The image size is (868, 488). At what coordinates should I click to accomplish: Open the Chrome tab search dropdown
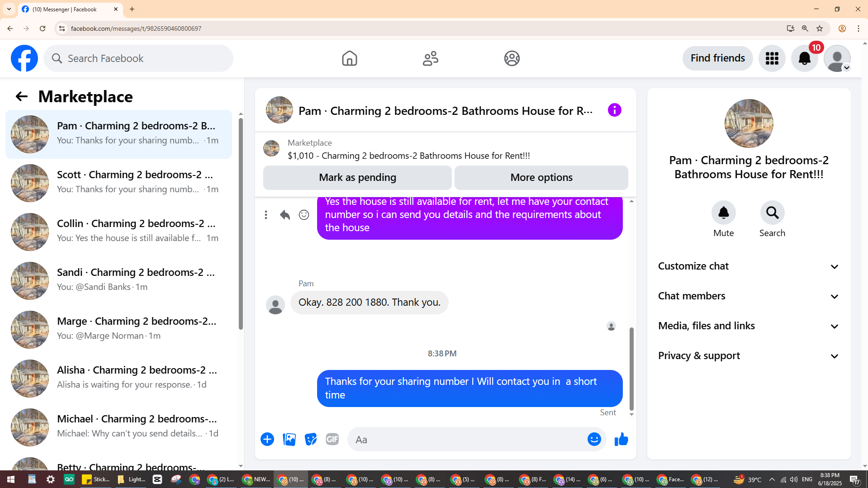(x=9, y=9)
